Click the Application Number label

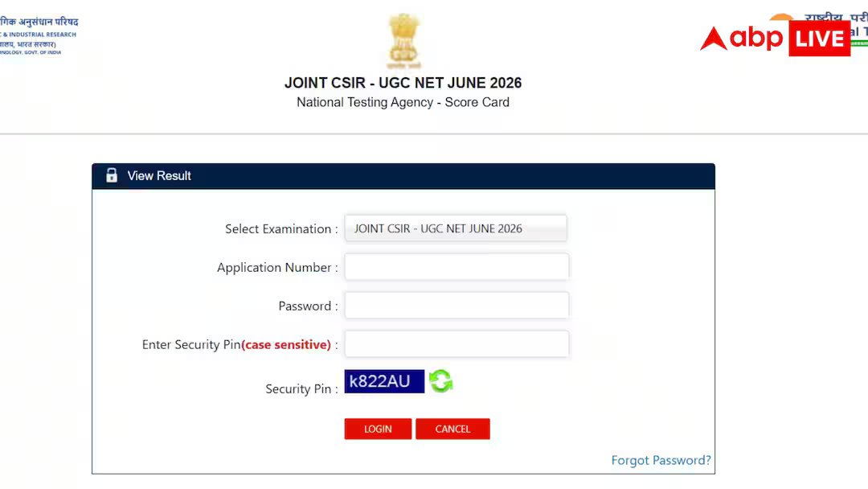pos(277,268)
